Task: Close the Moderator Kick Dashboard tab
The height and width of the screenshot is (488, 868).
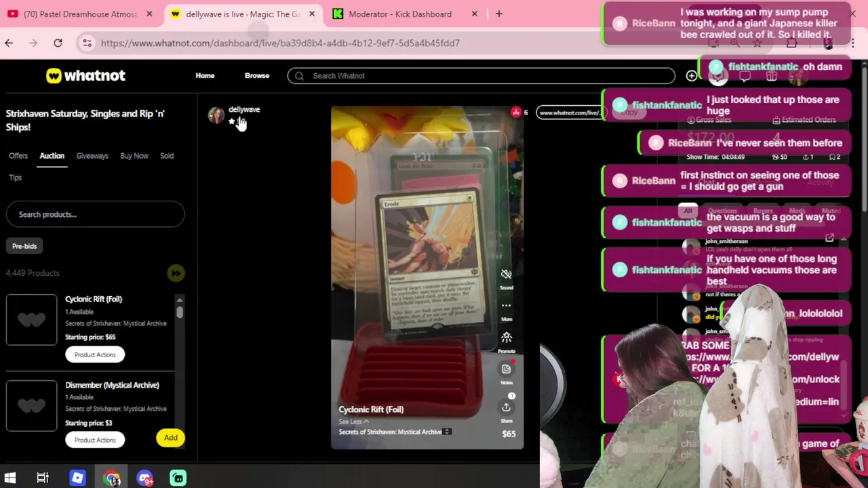Action: 475,14
